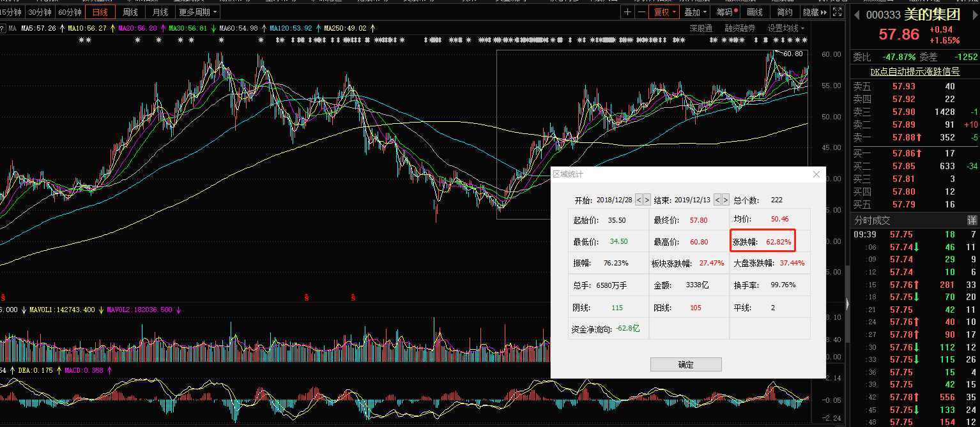Open the 叠加 overlay dropdown
980x427 pixels.
coord(696,12)
